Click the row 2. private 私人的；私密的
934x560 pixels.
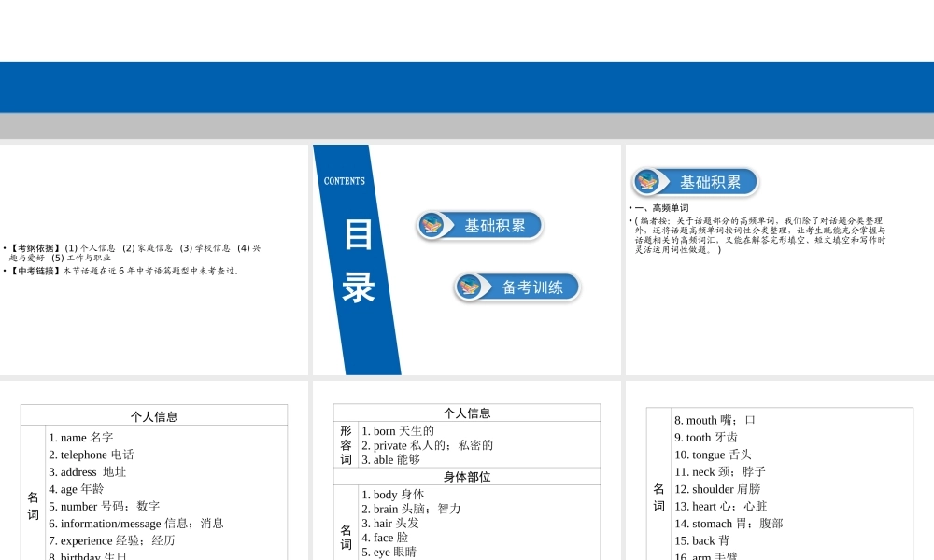coord(428,445)
